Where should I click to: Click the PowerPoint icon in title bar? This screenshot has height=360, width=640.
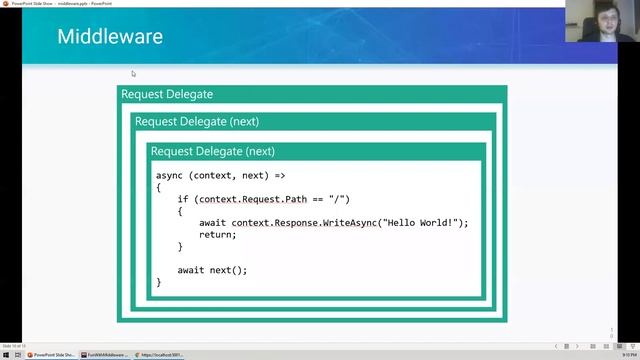click(x=5, y=3)
